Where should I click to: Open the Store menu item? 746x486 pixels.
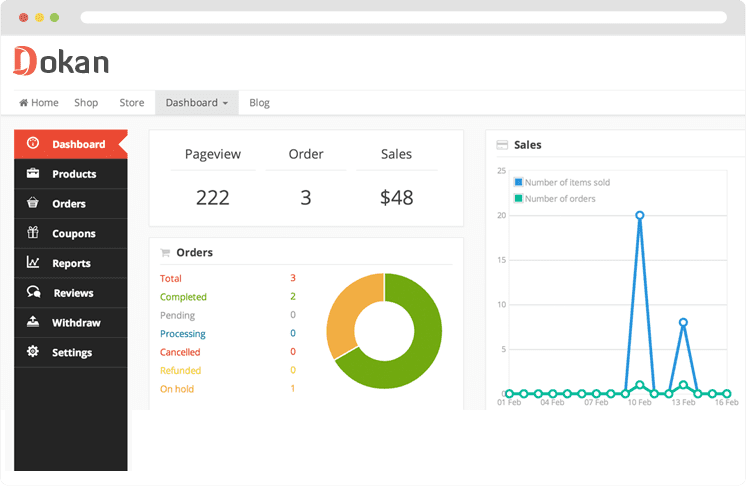(132, 103)
